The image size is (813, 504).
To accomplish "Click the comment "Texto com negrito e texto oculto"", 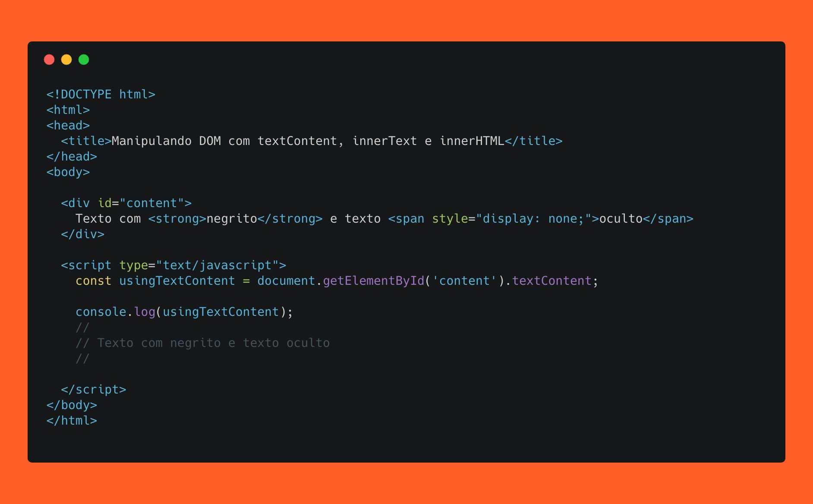I will point(213,343).
